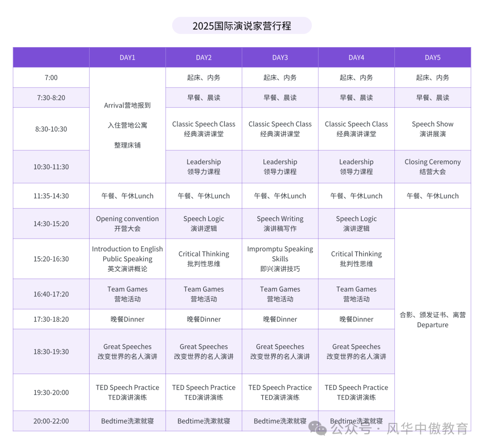Click the 7:30-8:20 time cell
484x448 pixels.
pos(51,98)
